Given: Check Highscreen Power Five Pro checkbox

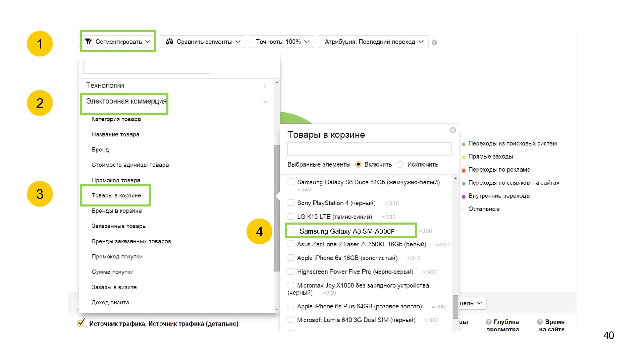Looking at the screenshot, I should [291, 271].
